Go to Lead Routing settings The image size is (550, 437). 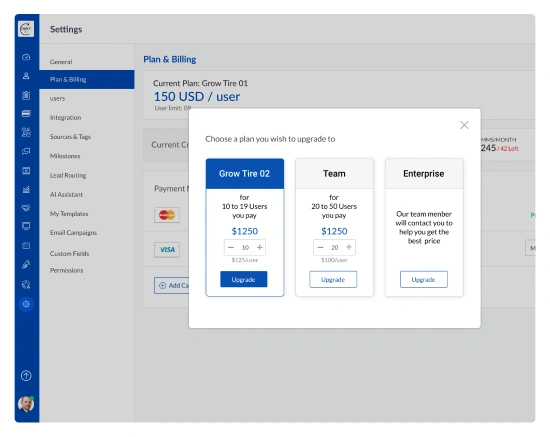click(68, 175)
